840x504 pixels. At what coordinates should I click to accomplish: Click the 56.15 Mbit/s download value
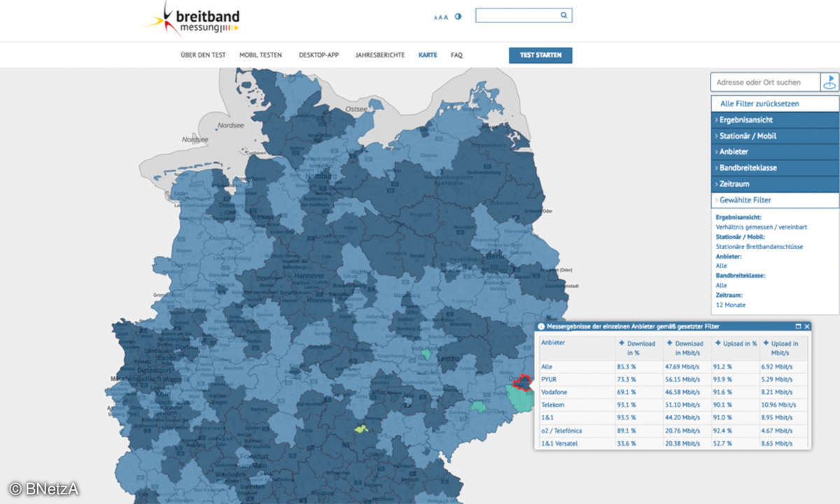682,379
